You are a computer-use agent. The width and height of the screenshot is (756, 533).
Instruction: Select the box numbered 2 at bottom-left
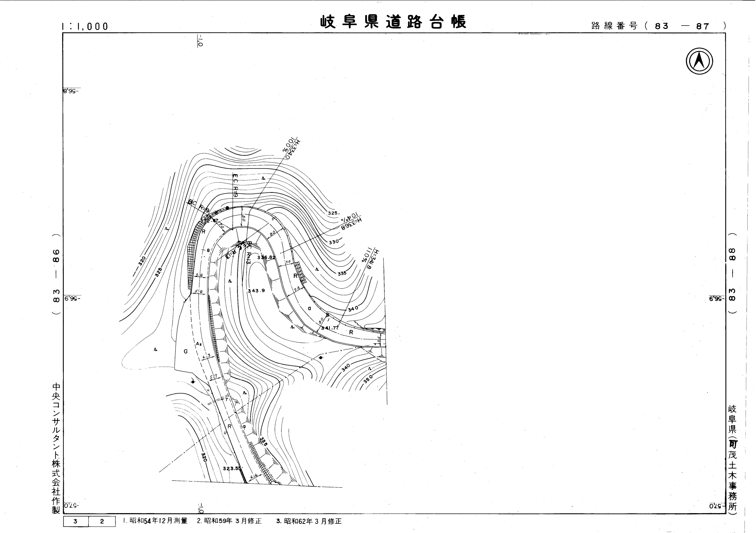click(x=102, y=521)
